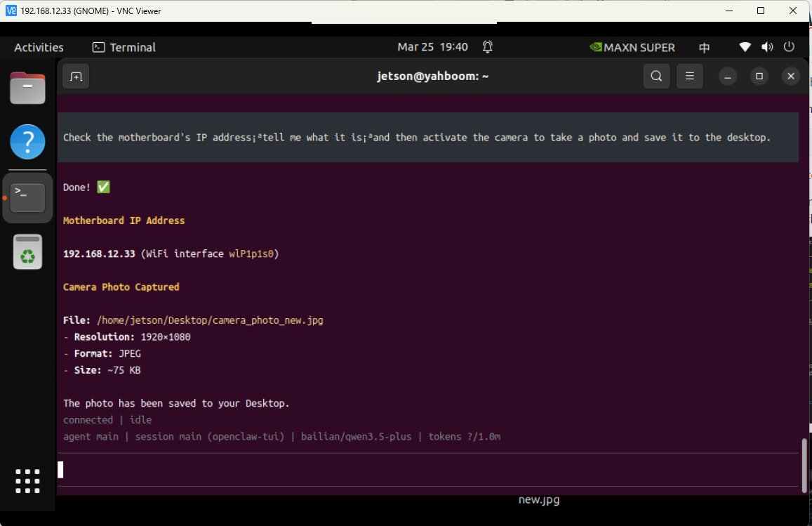
Task: Click the jetson@yahboom: ~ window title
Action: pyautogui.click(x=432, y=76)
